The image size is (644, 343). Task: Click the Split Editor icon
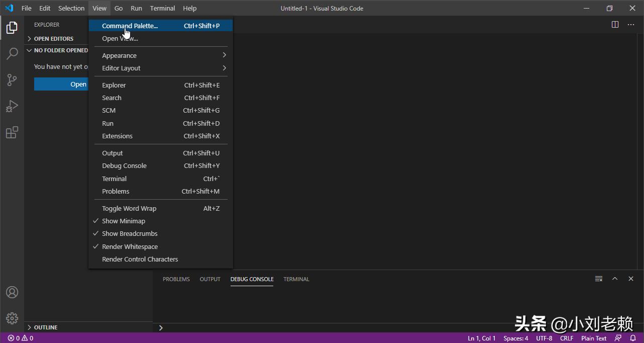pos(614,24)
